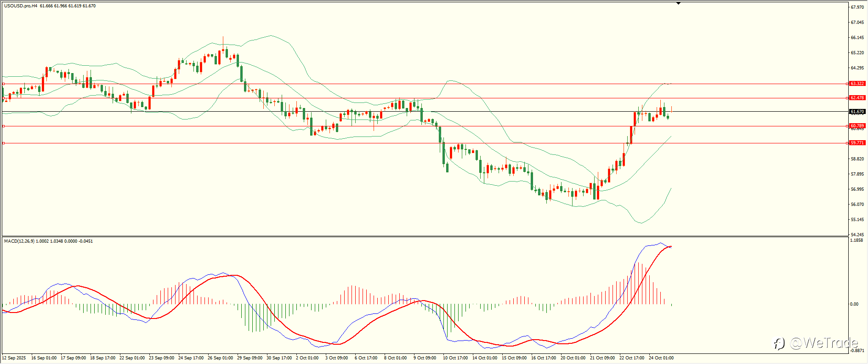This screenshot has height=364, width=868.
Task: Select the 63.322 red price tag
Action: click(857, 84)
